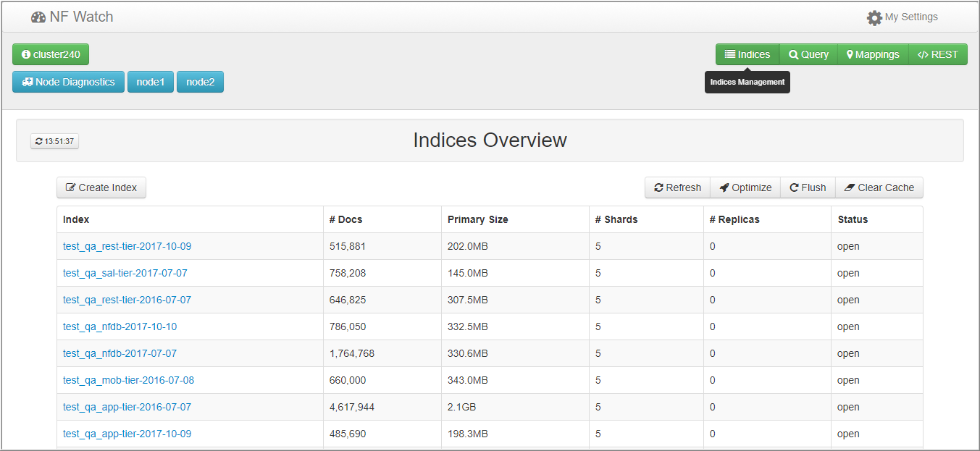Click the 485,690 docs cell
980x451 pixels.
point(382,434)
